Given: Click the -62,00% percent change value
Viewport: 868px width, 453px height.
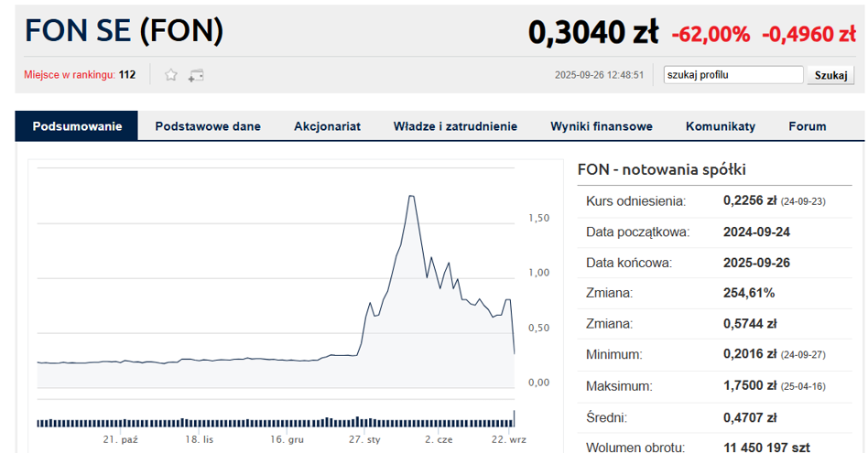Looking at the screenshot, I should [x=711, y=34].
